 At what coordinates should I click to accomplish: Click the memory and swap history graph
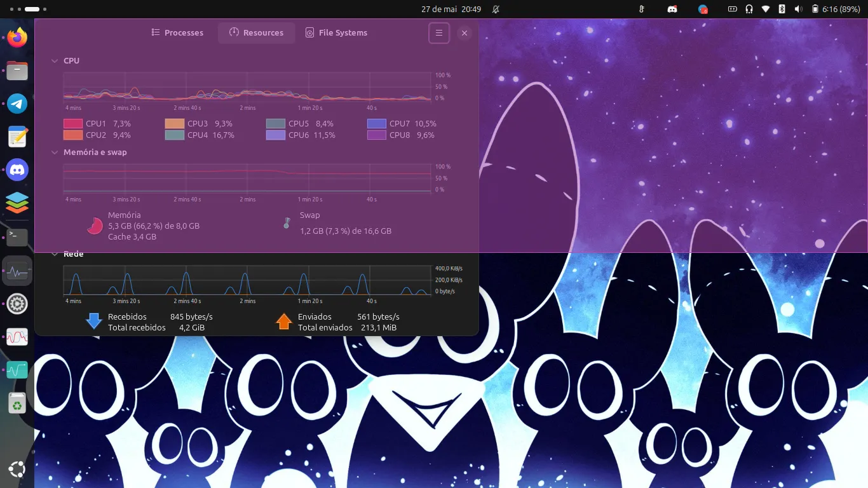(247, 178)
